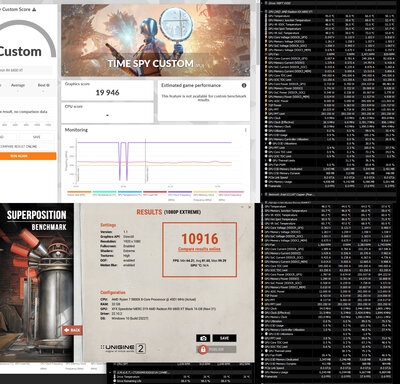Select the Superposition score 10916
This screenshot has width=400, height=384.
click(200, 239)
